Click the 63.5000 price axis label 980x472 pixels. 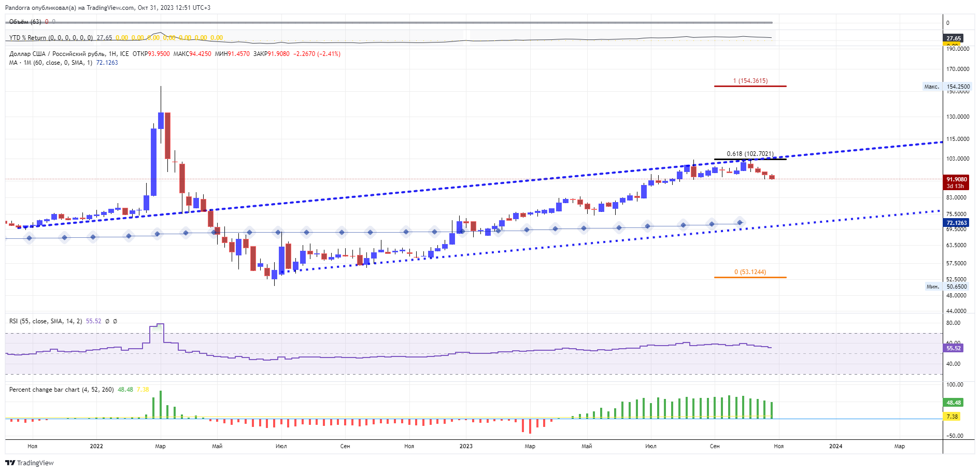[956, 245]
